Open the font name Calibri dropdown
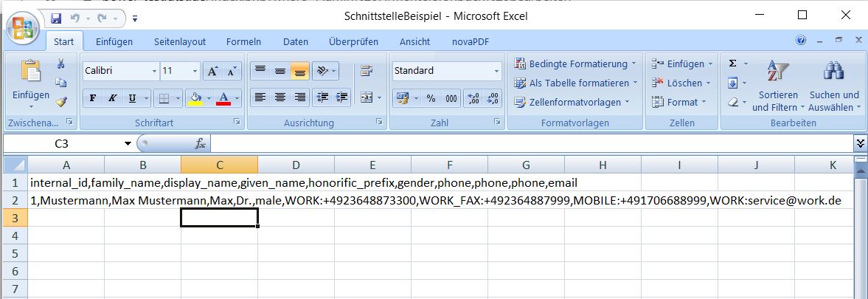The image size is (868, 299). [154, 71]
